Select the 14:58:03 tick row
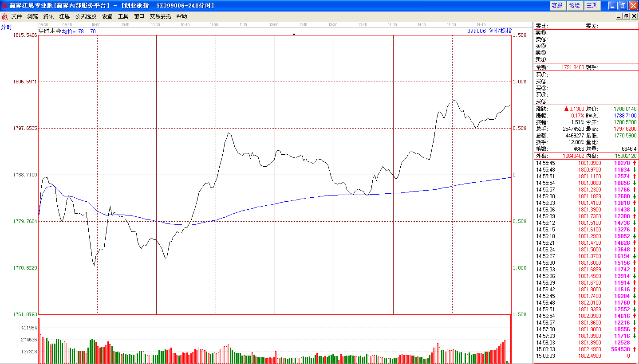The height and width of the screenshot is (364, 639). (x=586, y=343)
